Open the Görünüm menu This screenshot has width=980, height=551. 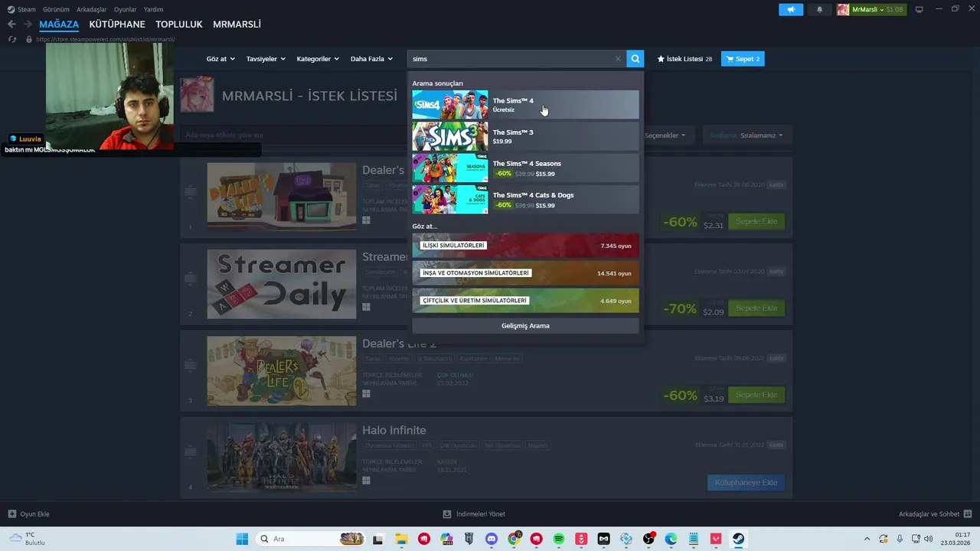(x=56, y=9)
